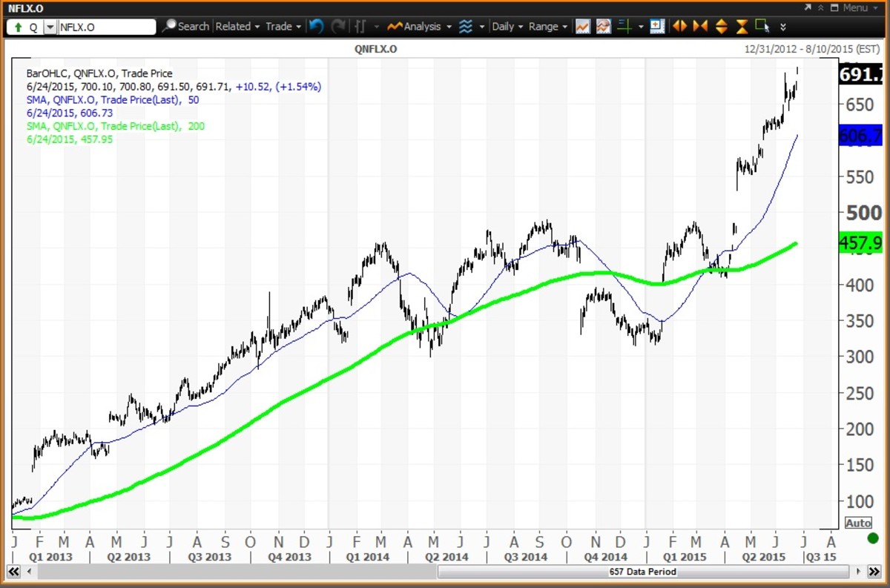Open the Trade menu
The height and width of the screenshot is (588, 890).
(x=283, y=26)
